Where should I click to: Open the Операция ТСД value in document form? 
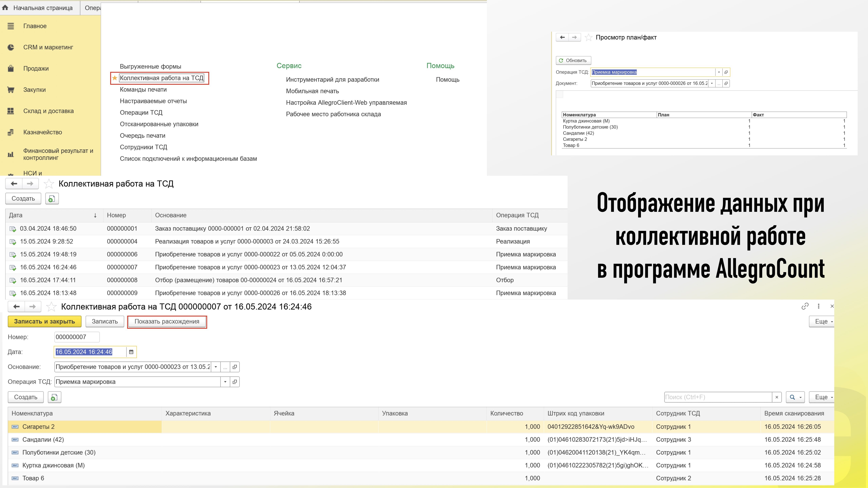point(235,382)
